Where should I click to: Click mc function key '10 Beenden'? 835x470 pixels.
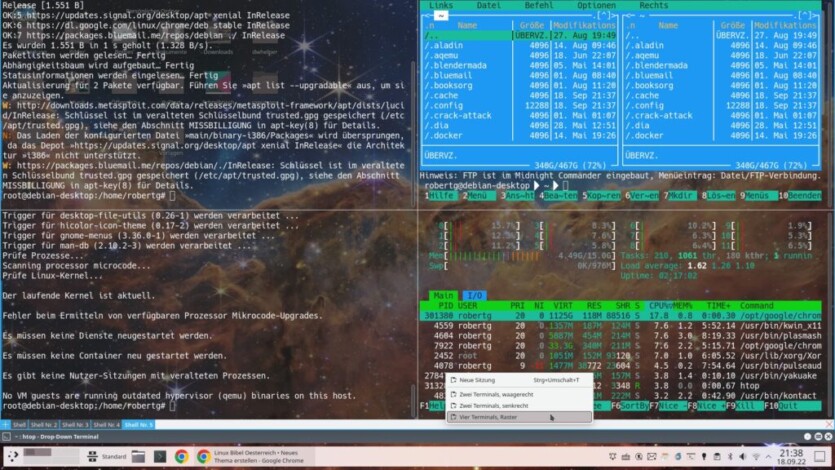[x=800, y=195]
